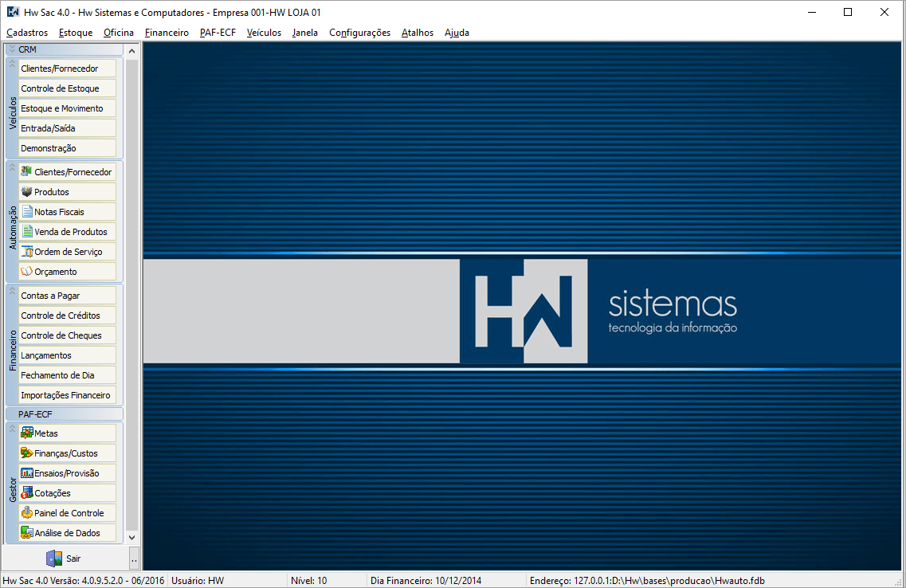Open Clientes/Fornecedor with the people icon in Automação
This screenshot has width=906, height=588.
click(x=67, y=172)
